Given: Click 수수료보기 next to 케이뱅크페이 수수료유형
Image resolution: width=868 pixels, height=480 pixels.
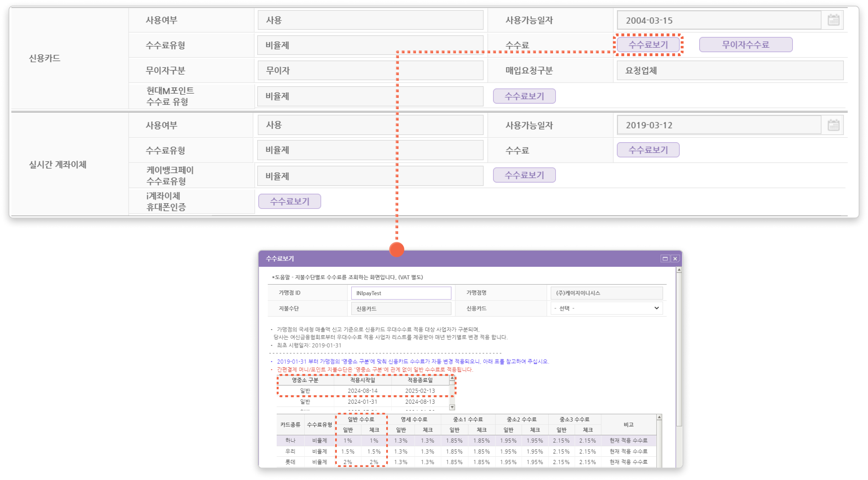Looking at the screenshot, I should coord(524,175).
